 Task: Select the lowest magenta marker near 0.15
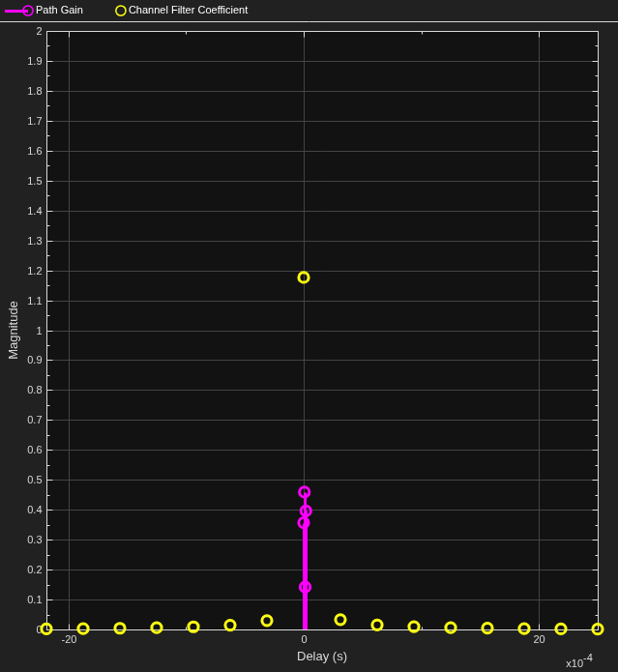(x=305, y=587)
